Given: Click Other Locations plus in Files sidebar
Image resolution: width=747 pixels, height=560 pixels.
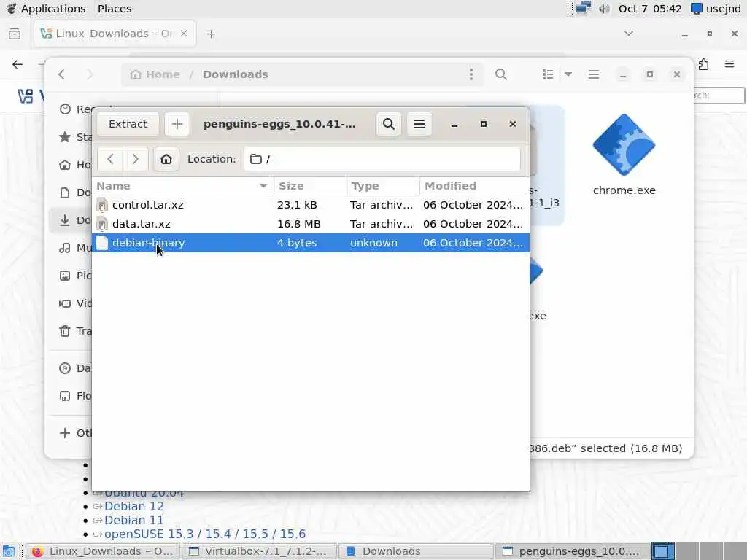Looking at the screenshot, I should [x=65, y=433].
